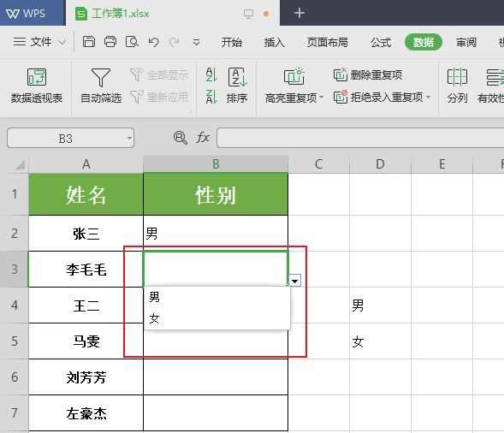Screen dimensions: 504x433
Task: Open the 审阅 ribbon tab
Action: tap(466, 43)
